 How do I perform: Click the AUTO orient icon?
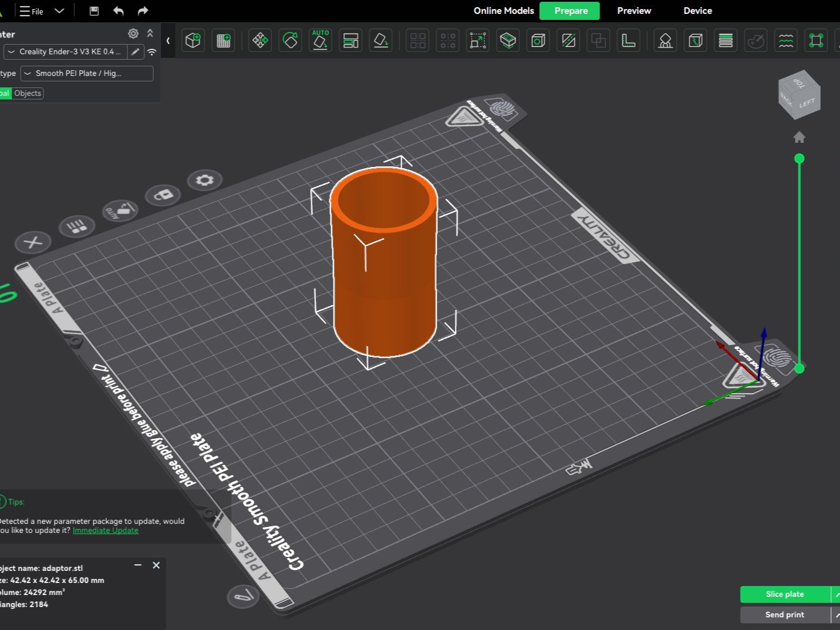(320, 40)
